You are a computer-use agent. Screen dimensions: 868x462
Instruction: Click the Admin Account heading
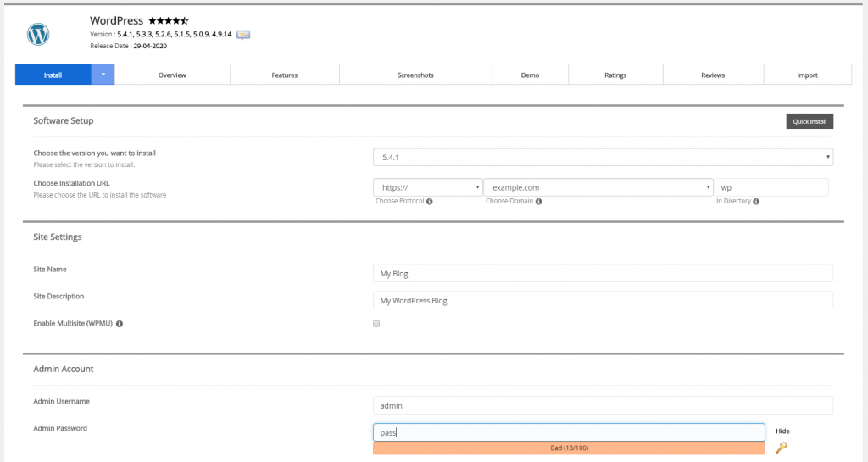(x=63, y=369)
